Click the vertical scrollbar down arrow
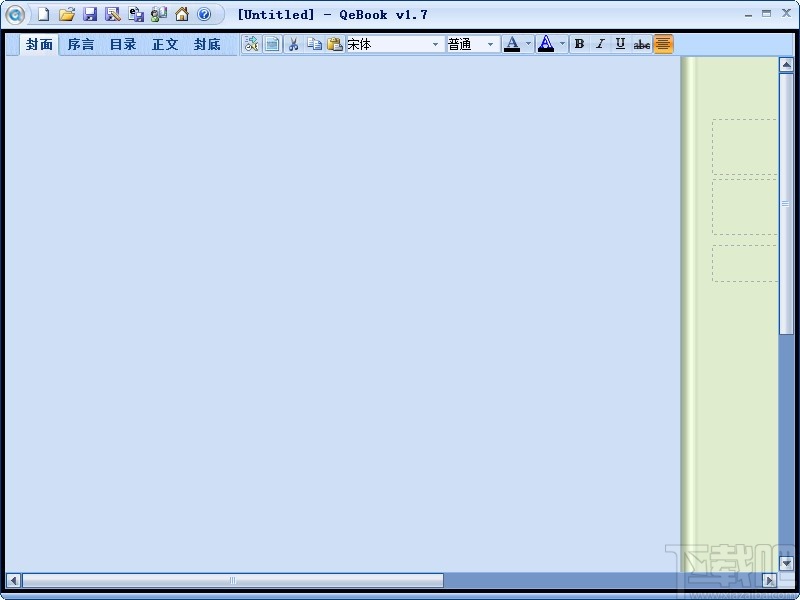 pos(787,563)
